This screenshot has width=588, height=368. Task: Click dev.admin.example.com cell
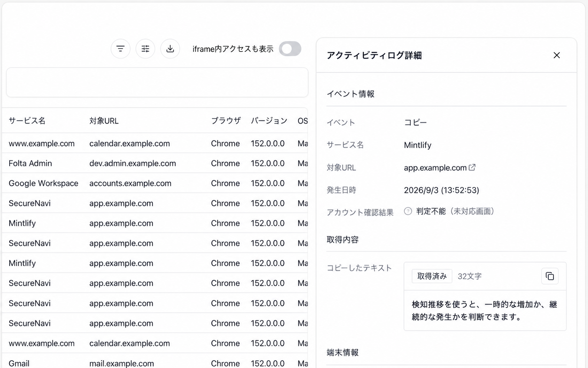tap(132, 163)
